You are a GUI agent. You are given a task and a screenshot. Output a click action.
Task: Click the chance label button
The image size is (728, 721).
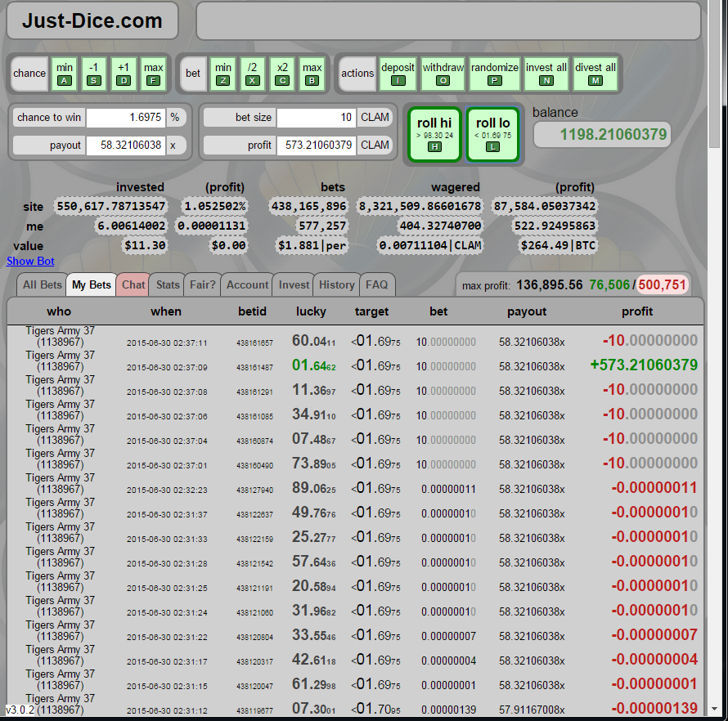click(29, 74)
